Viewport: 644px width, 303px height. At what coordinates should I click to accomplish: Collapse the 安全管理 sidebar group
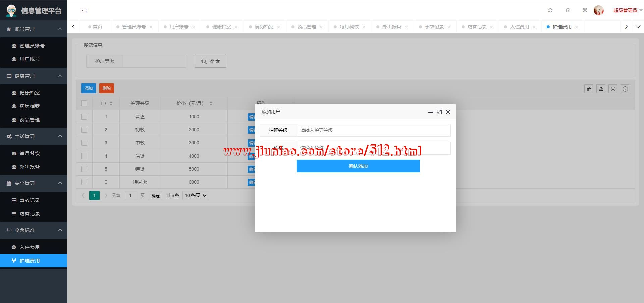(x=34, y=183)
